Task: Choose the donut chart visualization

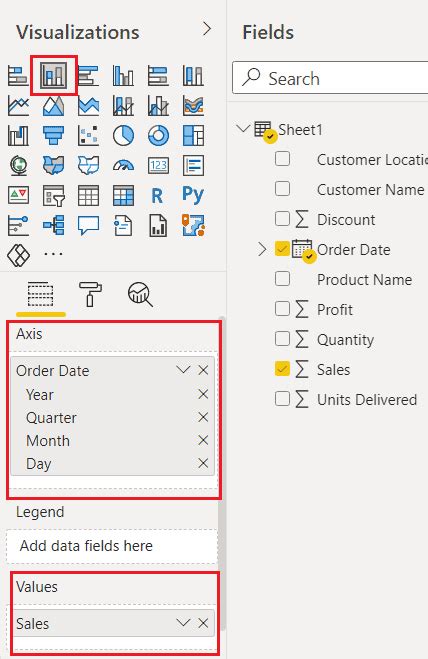Action: (158, 135)
